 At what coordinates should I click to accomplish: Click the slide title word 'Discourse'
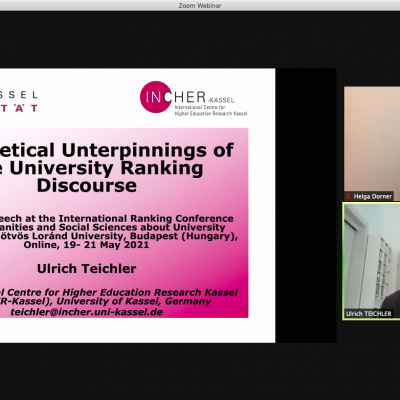pos(87,186)
